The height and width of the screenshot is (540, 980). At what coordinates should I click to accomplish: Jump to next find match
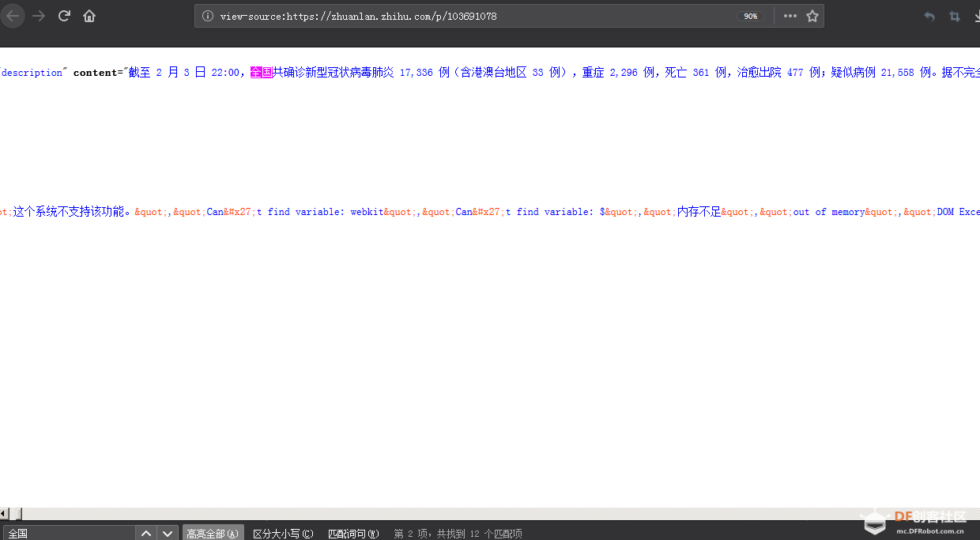pyautogui.click(x=168, y=534)
